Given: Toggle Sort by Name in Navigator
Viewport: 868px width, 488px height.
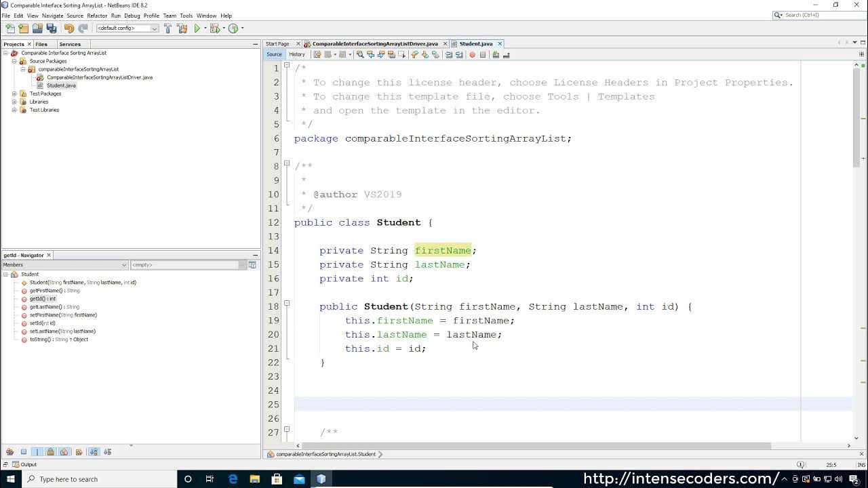Looking at the screenshot, I should tap(94, 452).
